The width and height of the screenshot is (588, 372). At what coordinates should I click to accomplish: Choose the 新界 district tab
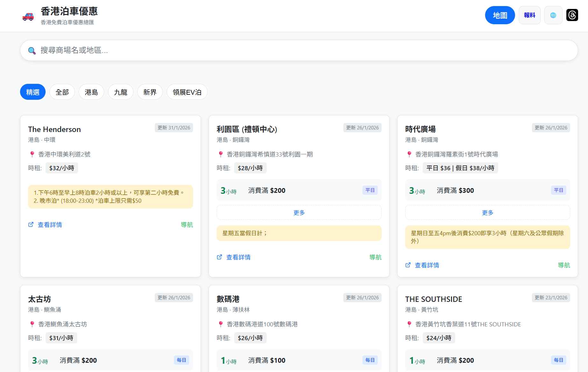[150, 92]
